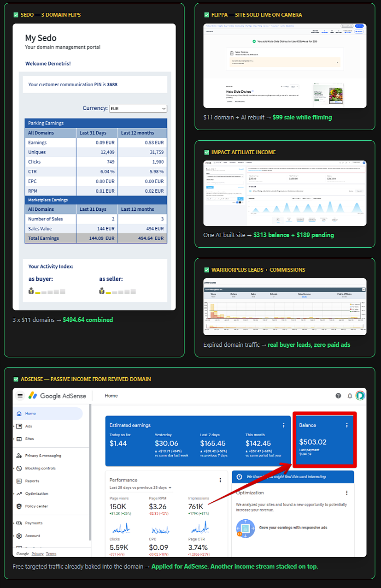Open the AdSense hamburger menu

click(x=20, y=396)
